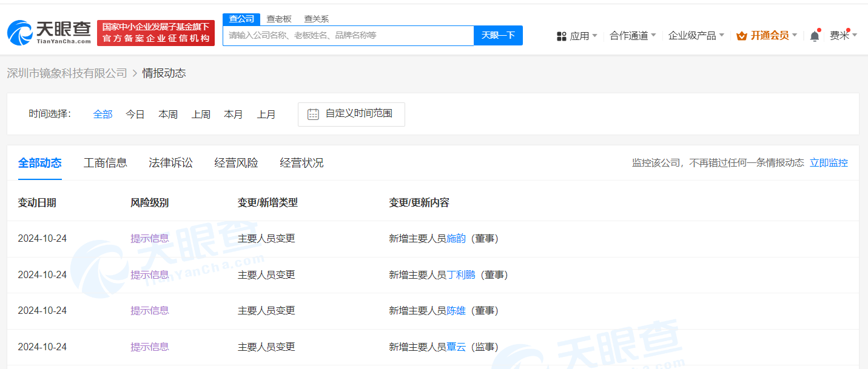Expand the 费米 user account menu
The width and height of the screenshot is (868, 369).
pos(843,36)
